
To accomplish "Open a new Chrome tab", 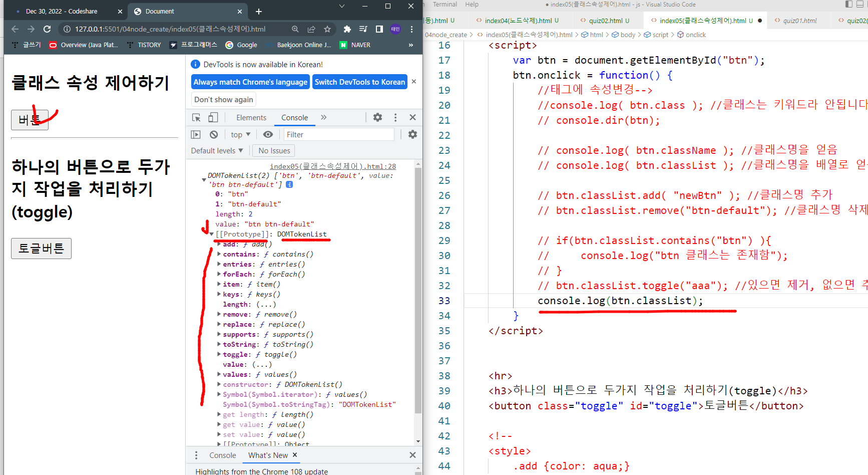I will point(259,11).
